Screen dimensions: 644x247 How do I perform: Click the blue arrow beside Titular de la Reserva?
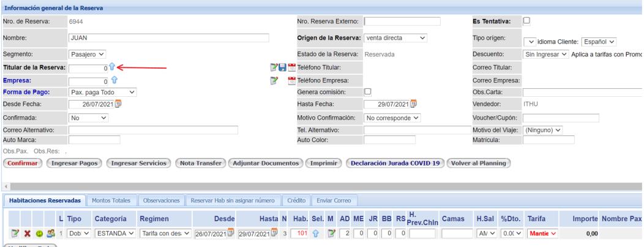click(112, 67)
